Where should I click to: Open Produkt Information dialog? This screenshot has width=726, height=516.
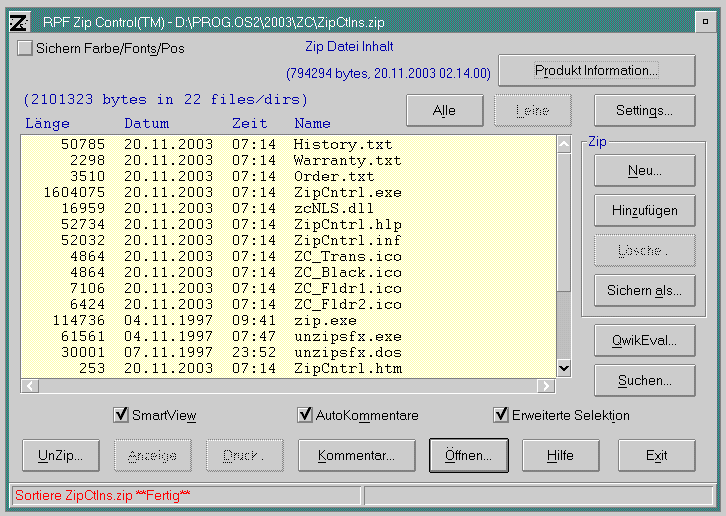pyautogui.click(x=596, y=70)
